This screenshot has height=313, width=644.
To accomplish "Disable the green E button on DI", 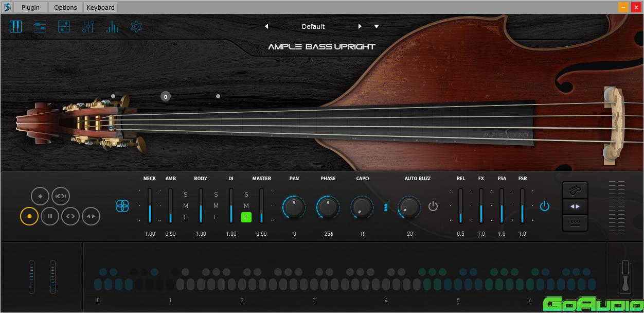I will (x=246, y=217).
